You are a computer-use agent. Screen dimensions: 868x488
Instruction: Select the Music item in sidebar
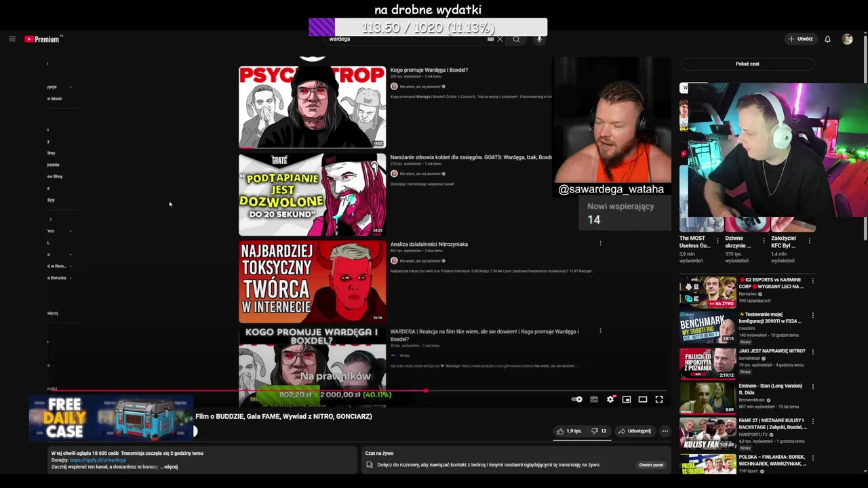pyautogui.click(x=56, y=99)
